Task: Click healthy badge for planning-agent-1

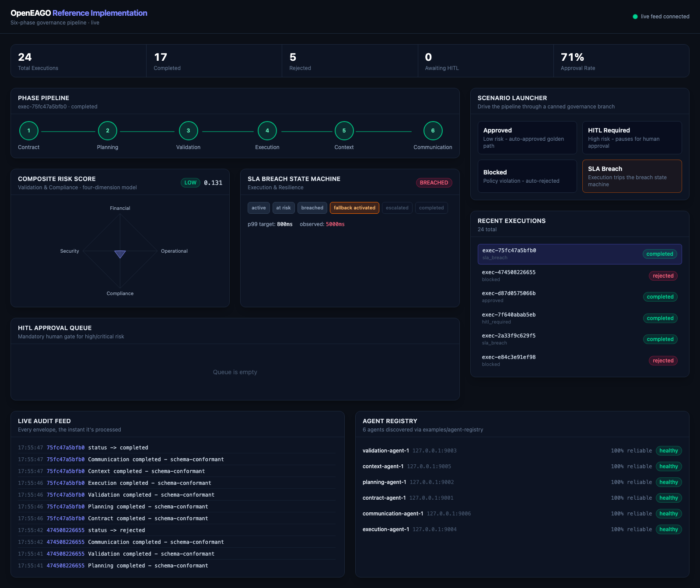Action: [x=668, y=482]
